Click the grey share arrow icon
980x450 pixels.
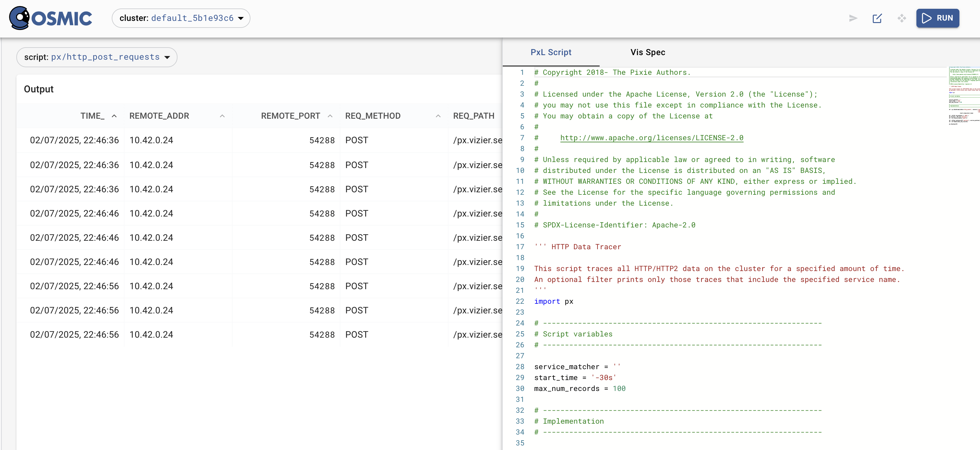(853, 18)
